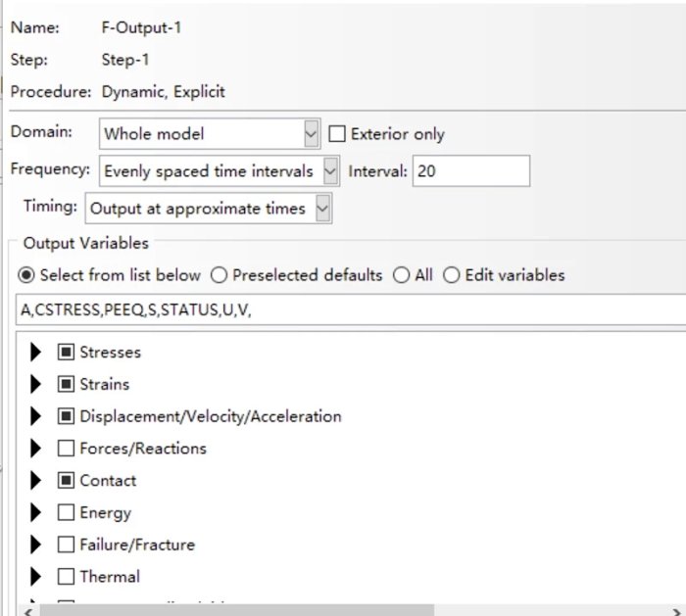Toggle the Contact checkbox

click(66, 481)
